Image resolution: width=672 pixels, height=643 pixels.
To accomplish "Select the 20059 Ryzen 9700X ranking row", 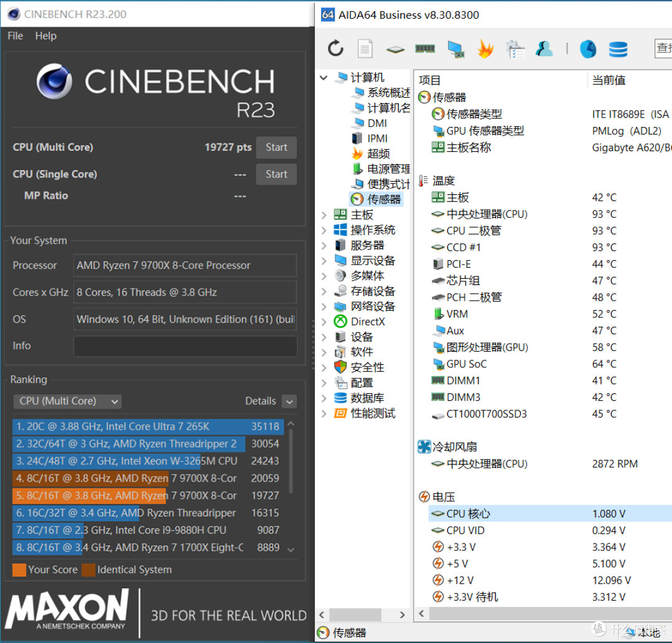I will pyautogui.click(x=148, y=479).
